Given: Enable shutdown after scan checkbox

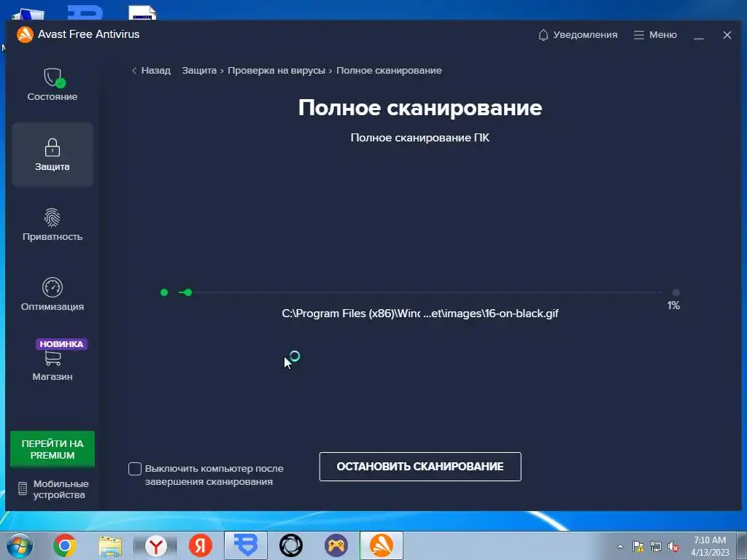Looking at the screenshot, I should [x=135, y=469].
